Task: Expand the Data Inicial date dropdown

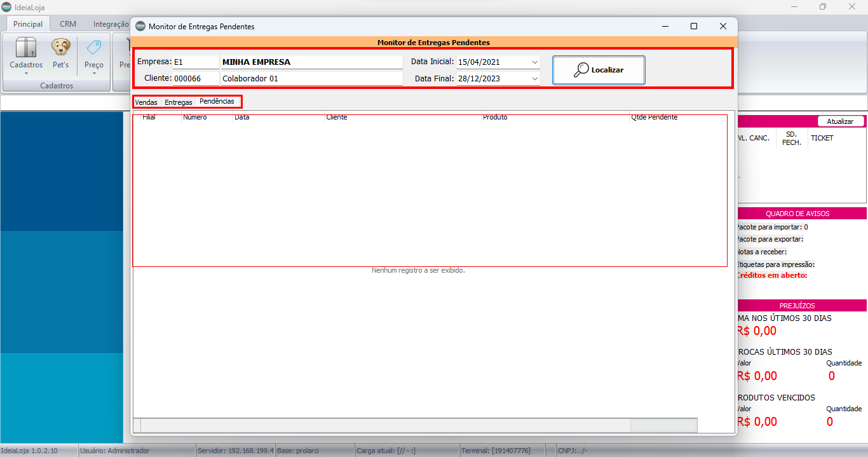Action: click(534, 62)
